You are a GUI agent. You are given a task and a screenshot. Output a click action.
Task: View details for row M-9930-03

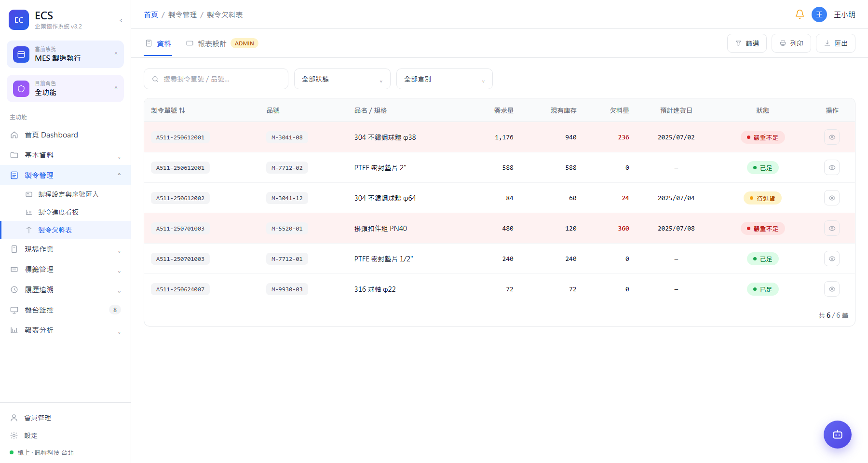(832, 289)
